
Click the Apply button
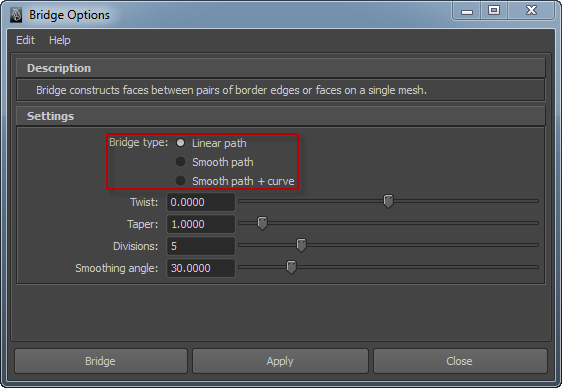click(x=280, y=361)
